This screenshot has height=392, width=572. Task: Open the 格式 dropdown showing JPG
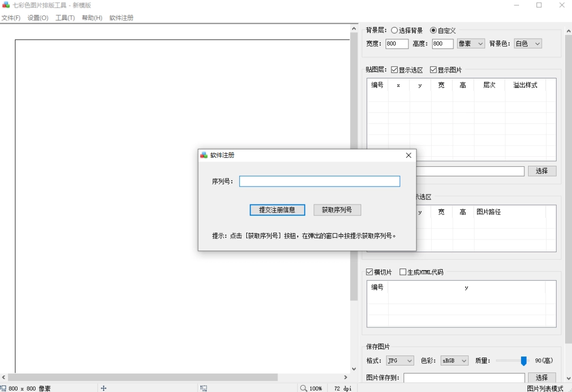click(399, 360)
